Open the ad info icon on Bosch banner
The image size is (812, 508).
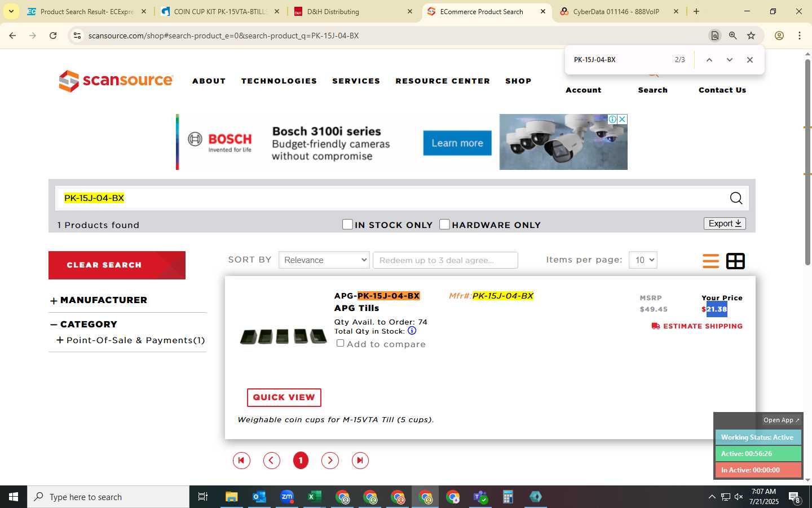pos(613,119)
